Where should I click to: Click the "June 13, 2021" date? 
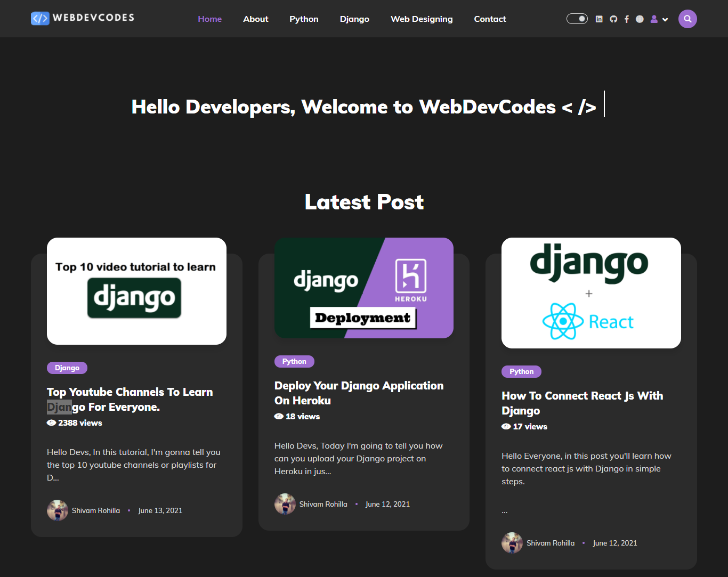[160, 510]
